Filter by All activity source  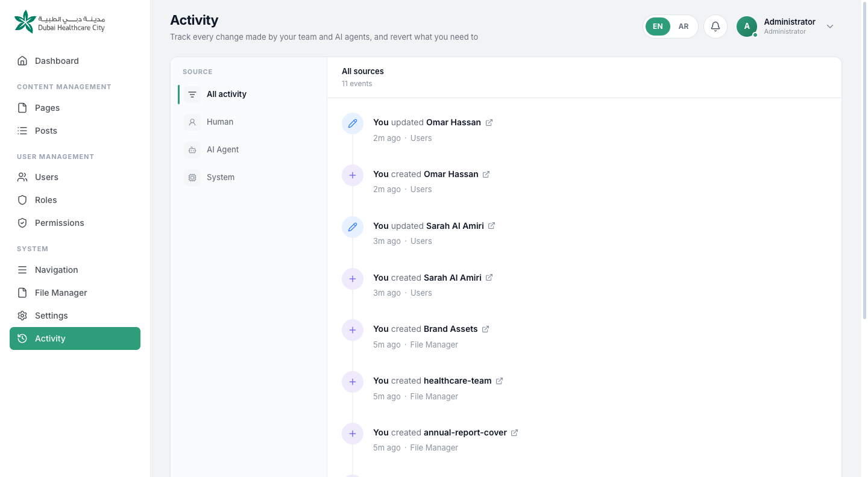(x=248, y=95)
